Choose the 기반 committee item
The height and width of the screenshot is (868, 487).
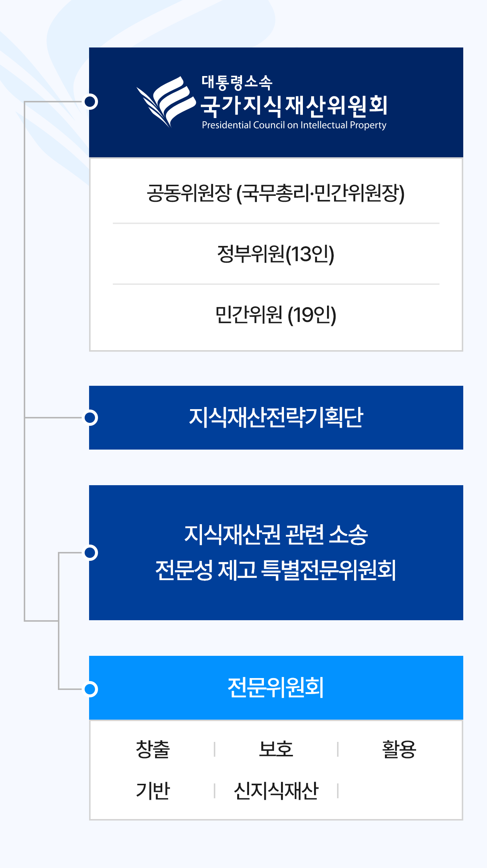[x=153, y=790]
